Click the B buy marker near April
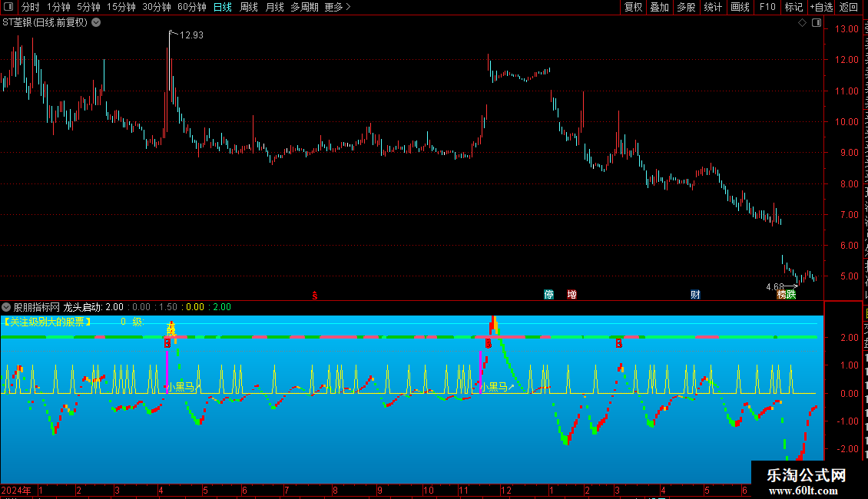Screen dimensions: 868x499 point(167,344)
